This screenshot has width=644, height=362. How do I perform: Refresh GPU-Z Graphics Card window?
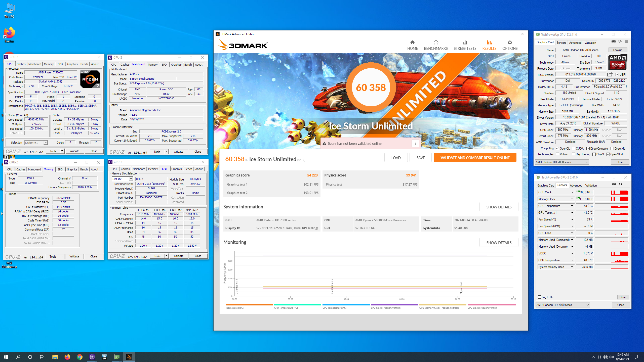coord(620,41)
